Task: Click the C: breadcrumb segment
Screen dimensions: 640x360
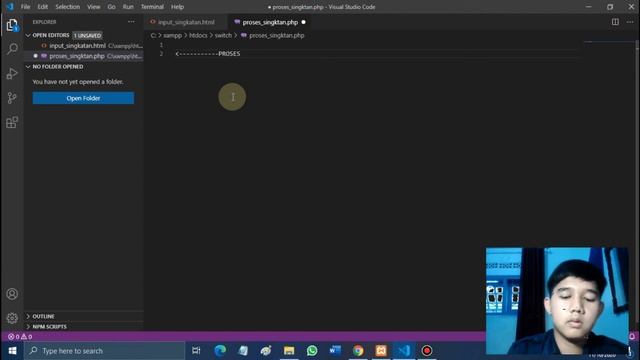Action: point(153,36)
